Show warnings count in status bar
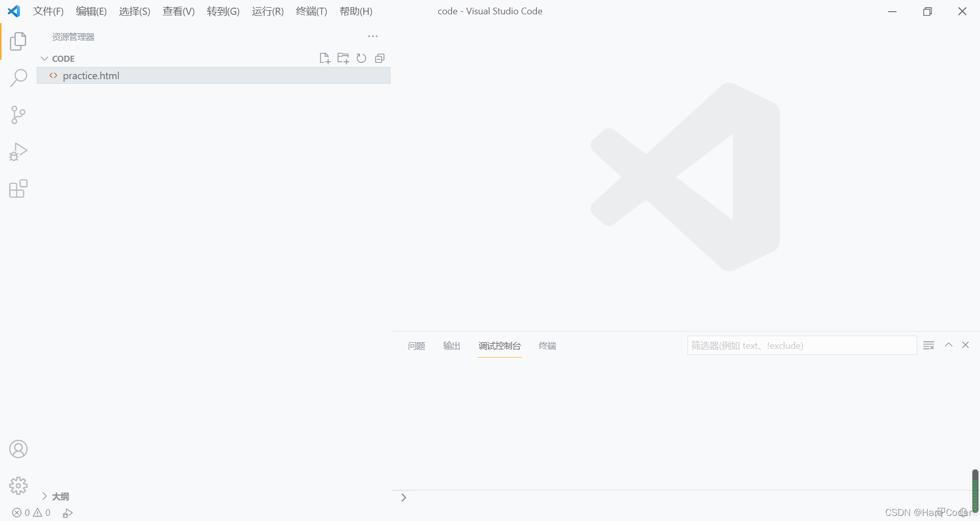The image size is (980, 521). tap(42, 513)
